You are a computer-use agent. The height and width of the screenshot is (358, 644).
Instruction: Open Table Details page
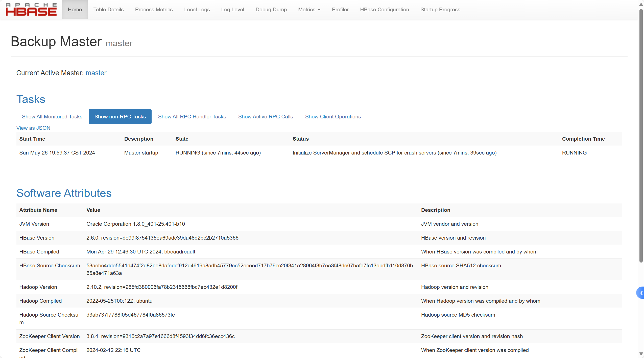click(108, 10)
